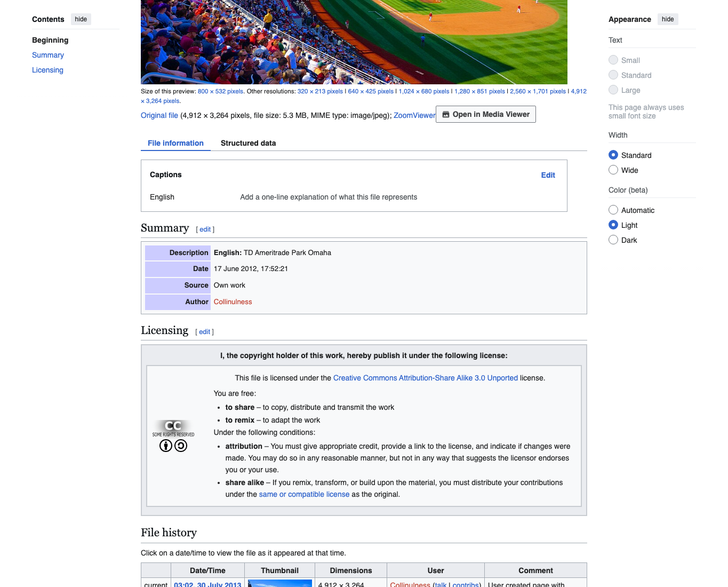Open the Collinulness author link
728x587 pixels.
(233, 302)
